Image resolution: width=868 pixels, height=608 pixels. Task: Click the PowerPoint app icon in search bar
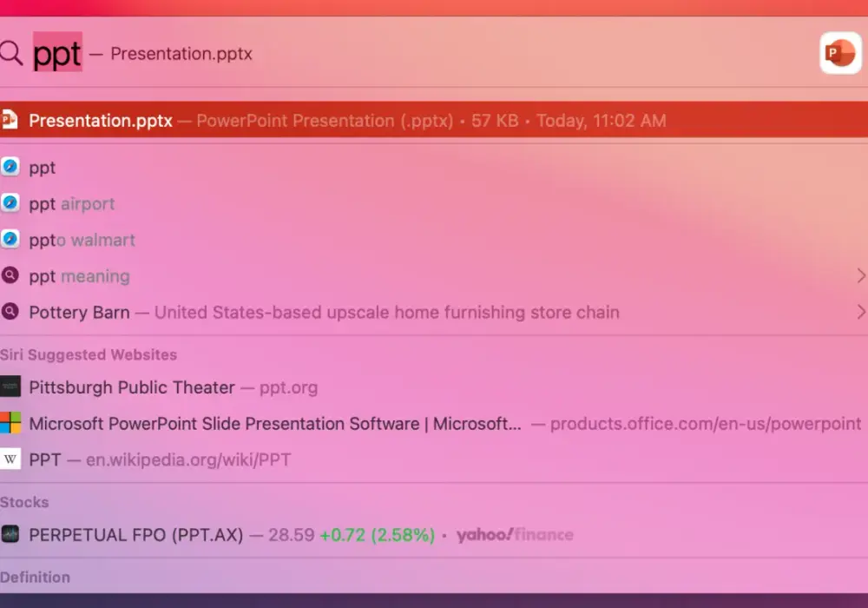click(840, 53)
